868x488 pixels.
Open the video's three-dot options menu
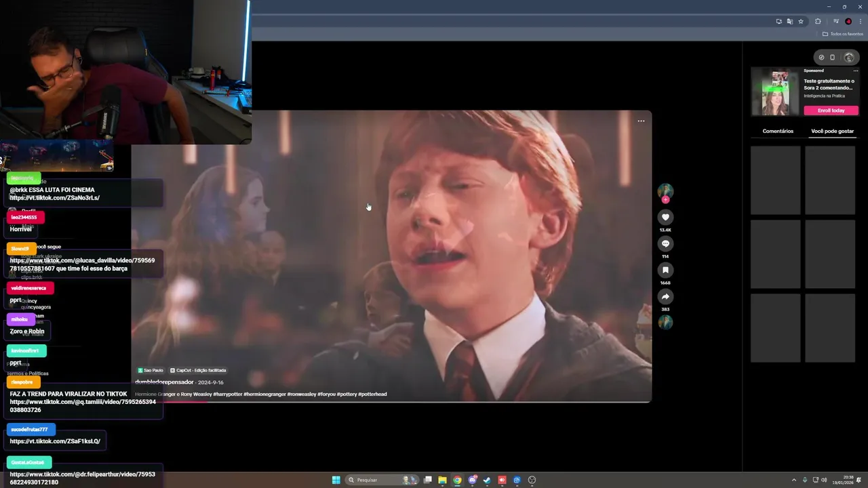tap(641, 121)
